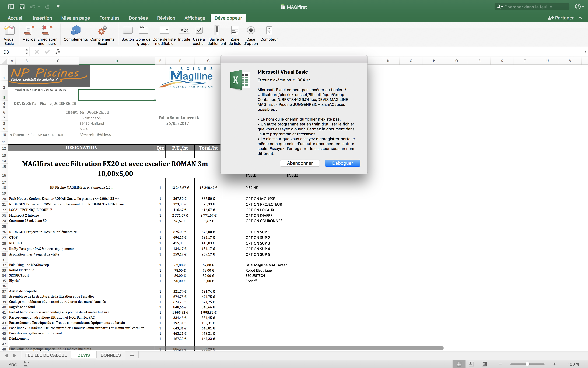This screenshot has height=368, width=588.
Task: Click the 100 % zoom level text
Action: pos(573,364)
